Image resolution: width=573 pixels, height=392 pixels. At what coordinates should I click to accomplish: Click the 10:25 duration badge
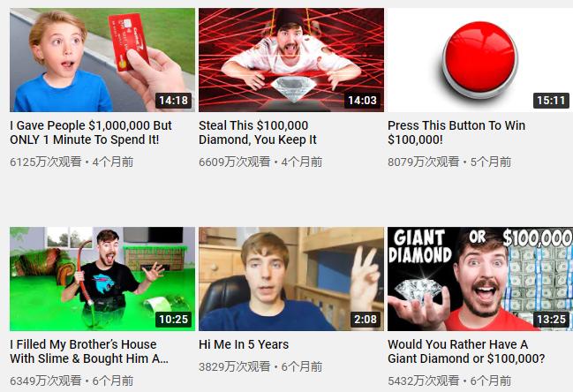click(x=174, y=320)
